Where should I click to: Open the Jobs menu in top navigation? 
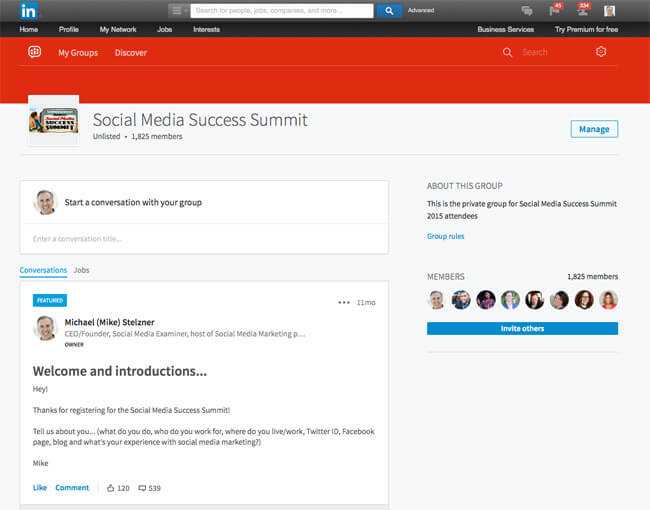tap(165, 29)
